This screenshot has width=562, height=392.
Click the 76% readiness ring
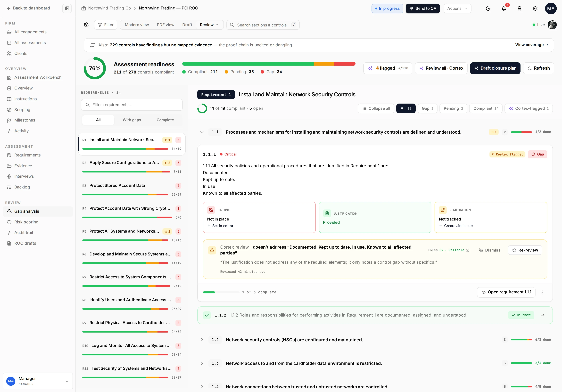click(95, 68)
